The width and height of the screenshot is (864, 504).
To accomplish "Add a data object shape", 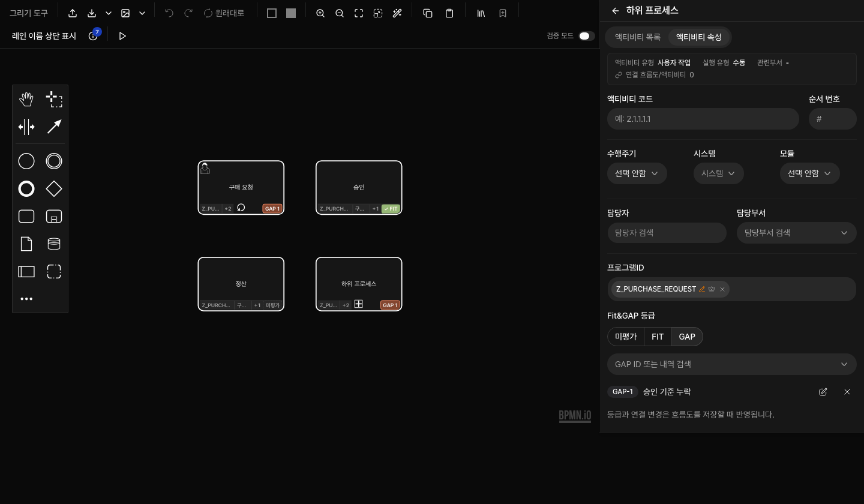I will coord(26,244).
